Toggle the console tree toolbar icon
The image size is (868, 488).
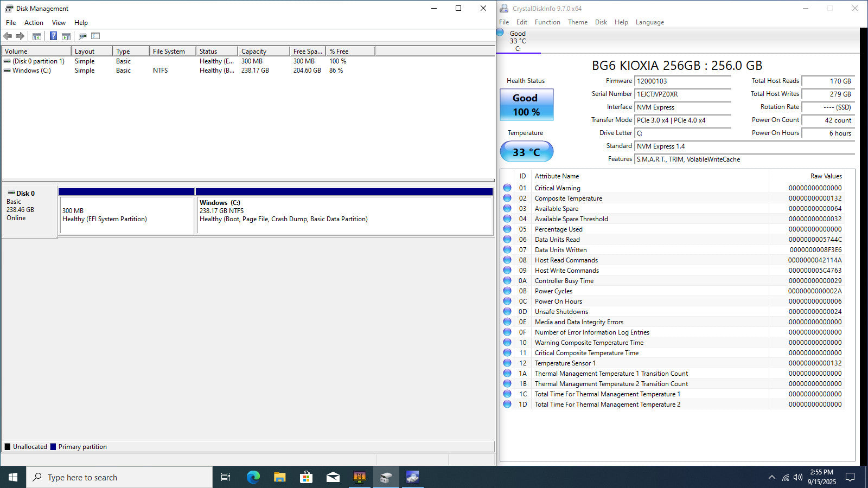pos(37,36)
